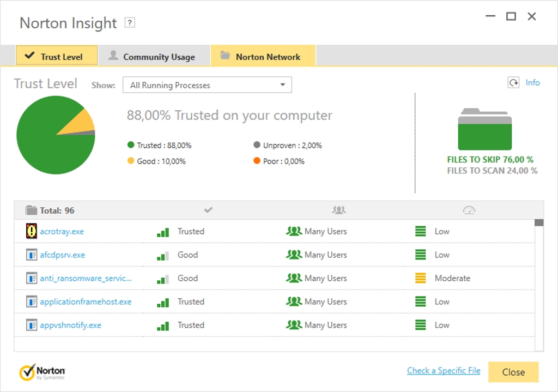Click the help question mark icon
This screenshot has height=392, width=558.
pos(130,23)
